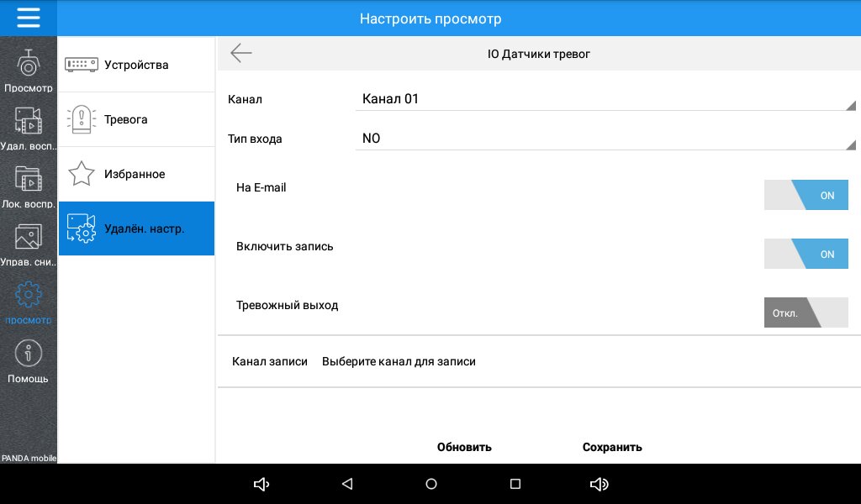This screenshot has height=504, width=861.
Task: Open the Тип входа NO dropdown
Action: click(x=604, y=139)
